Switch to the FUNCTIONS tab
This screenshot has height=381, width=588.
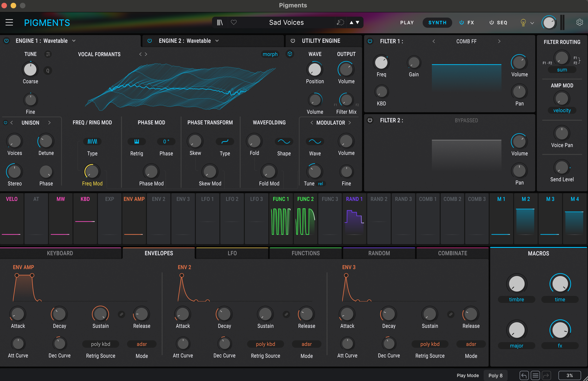(306, 253)
